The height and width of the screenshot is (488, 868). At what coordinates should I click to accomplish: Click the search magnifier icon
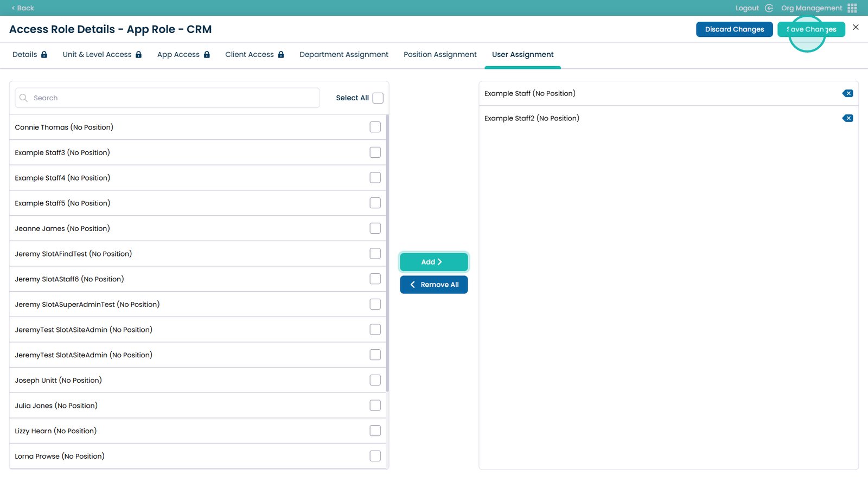(23, 98)
